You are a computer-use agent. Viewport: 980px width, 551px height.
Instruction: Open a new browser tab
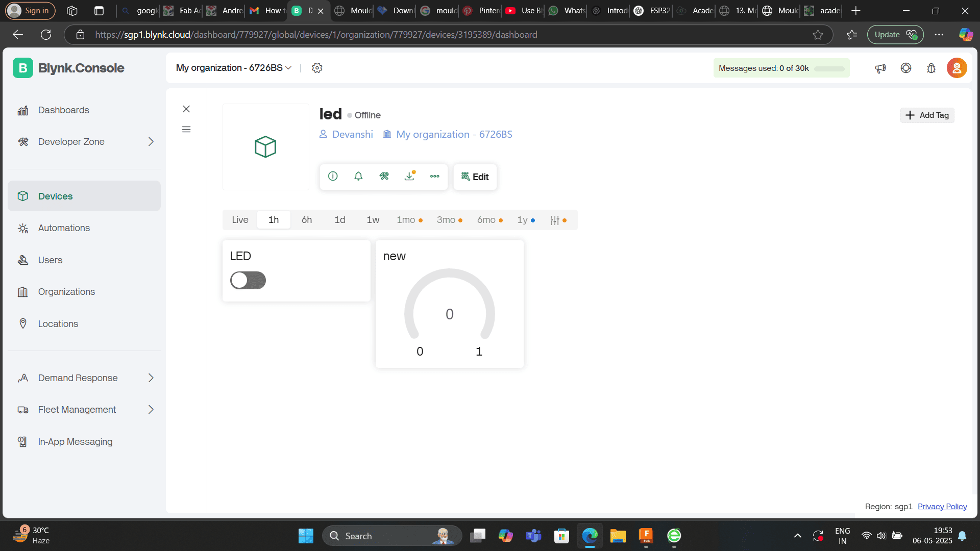(x=856, y=11)
